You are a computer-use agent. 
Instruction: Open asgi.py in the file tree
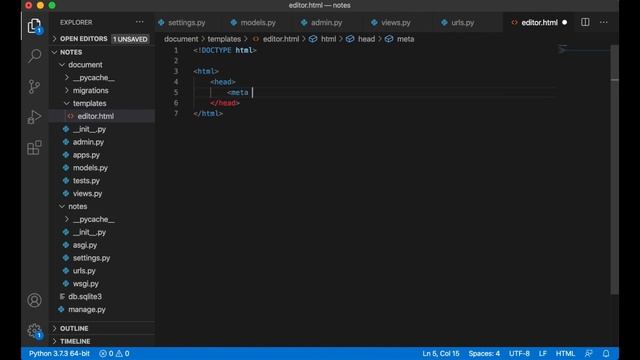[x=102, y=245]
